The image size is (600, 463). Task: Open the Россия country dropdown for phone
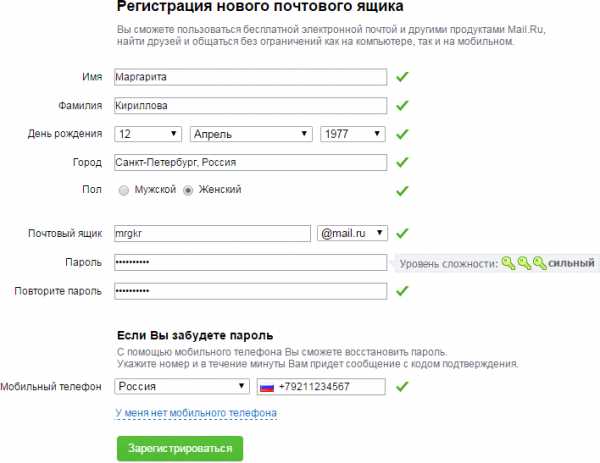[x=182, y=386]
